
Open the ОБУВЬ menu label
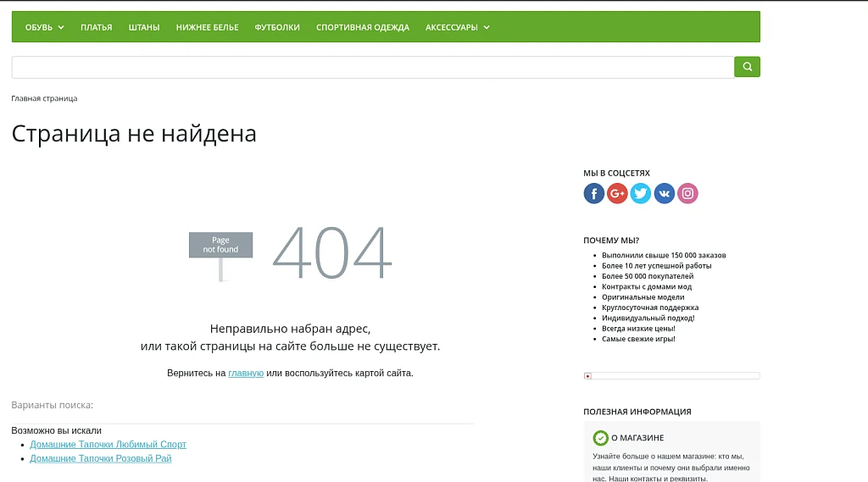39,27
